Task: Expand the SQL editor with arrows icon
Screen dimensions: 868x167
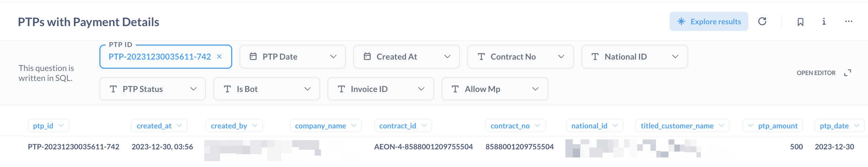Action: pyautogui.click(x=848, y=73)
